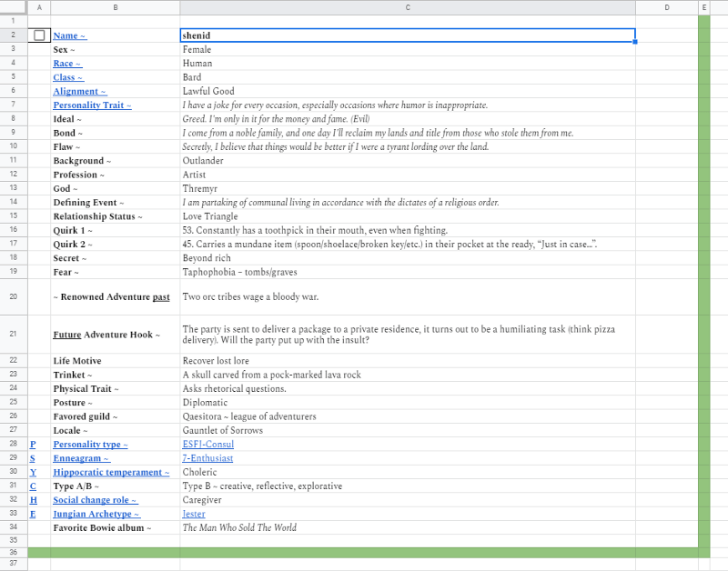The height and width of the screenshot is (571, 728).
Task: Click the green column E header
Action: click(703, 7)
